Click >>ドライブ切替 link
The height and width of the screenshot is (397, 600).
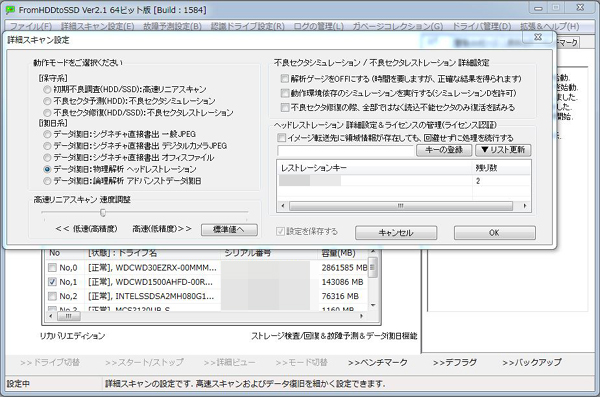50,363
